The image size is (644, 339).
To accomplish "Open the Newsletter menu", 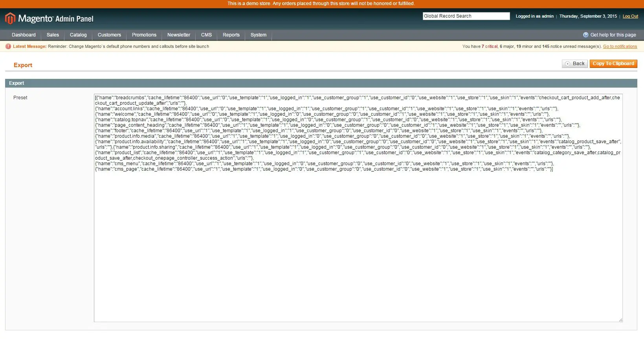I will point(179,35).
